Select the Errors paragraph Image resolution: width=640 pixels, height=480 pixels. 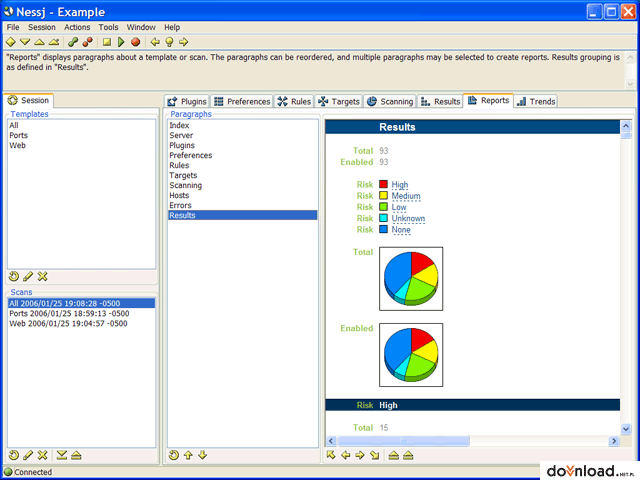(x=242, y=205)
